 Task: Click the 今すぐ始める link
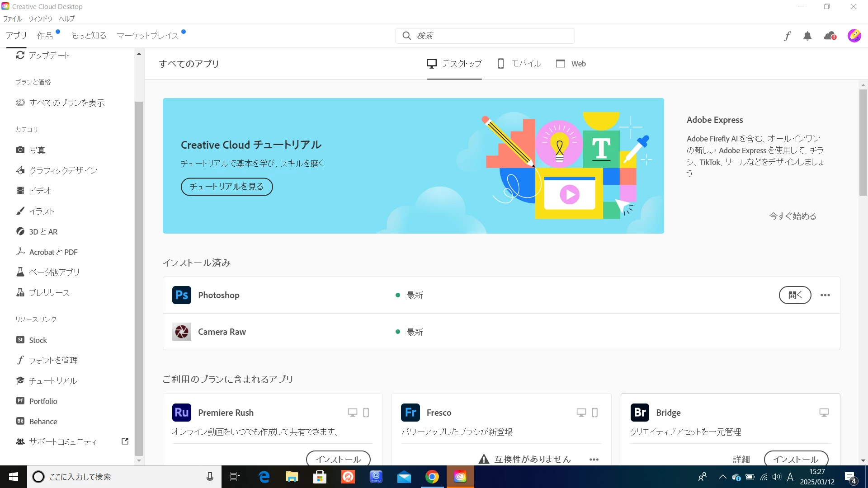tap(793, 216)
